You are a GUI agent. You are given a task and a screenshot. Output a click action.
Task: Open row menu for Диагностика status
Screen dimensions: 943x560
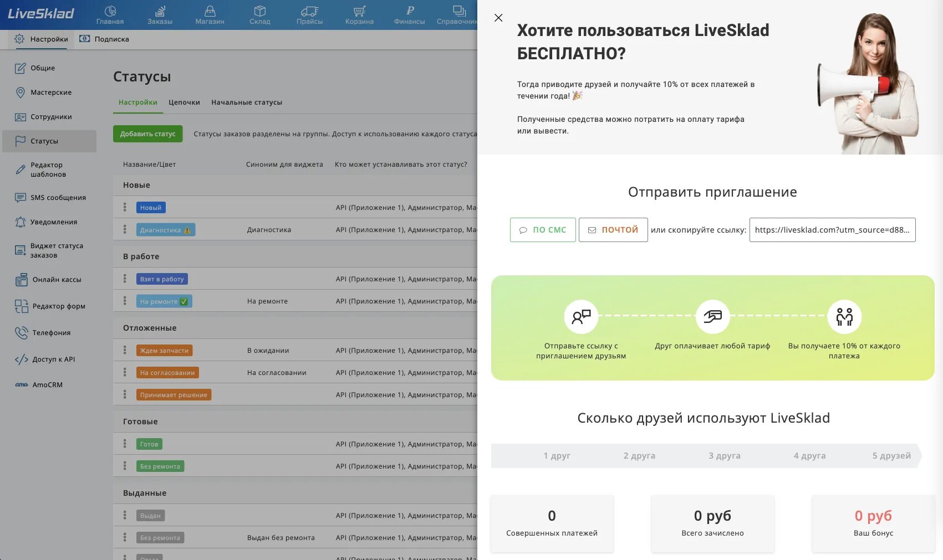pos(125,229)
